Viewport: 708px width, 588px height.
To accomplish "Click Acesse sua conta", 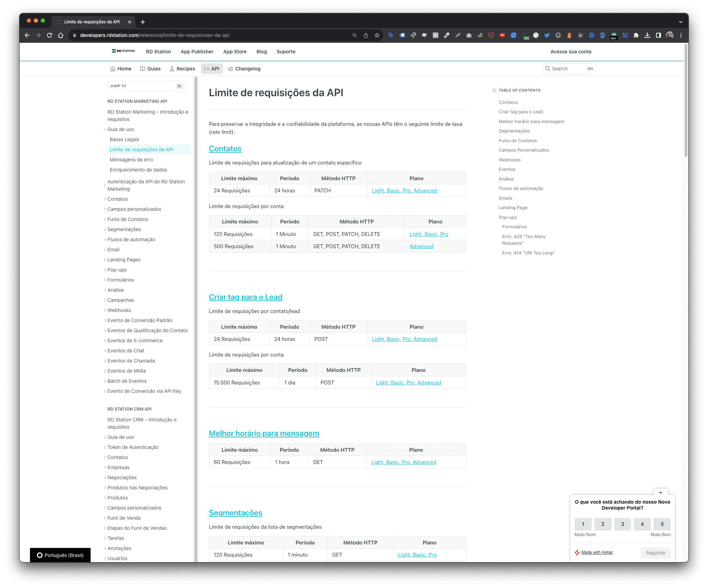I will point(571,52).
